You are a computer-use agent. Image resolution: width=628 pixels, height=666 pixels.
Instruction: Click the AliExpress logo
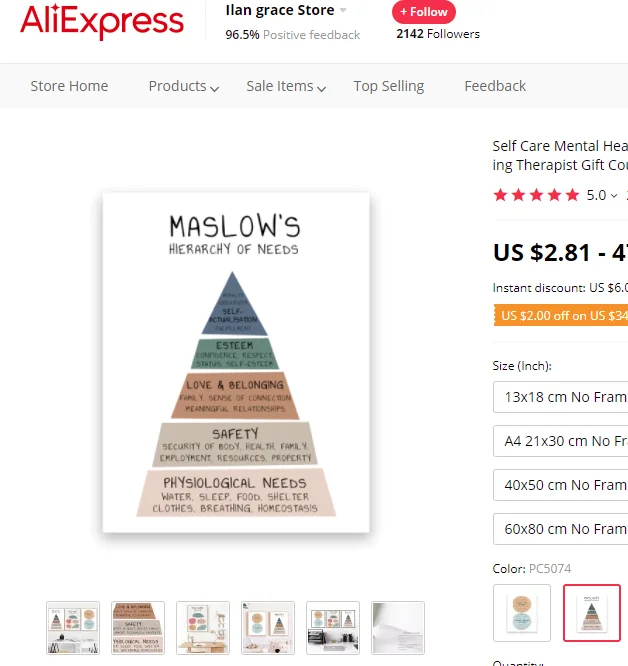pos(102,22)
